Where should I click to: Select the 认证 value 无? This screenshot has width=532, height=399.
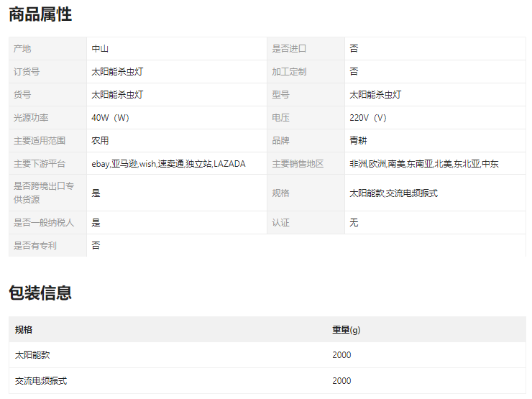coord(354,223)
